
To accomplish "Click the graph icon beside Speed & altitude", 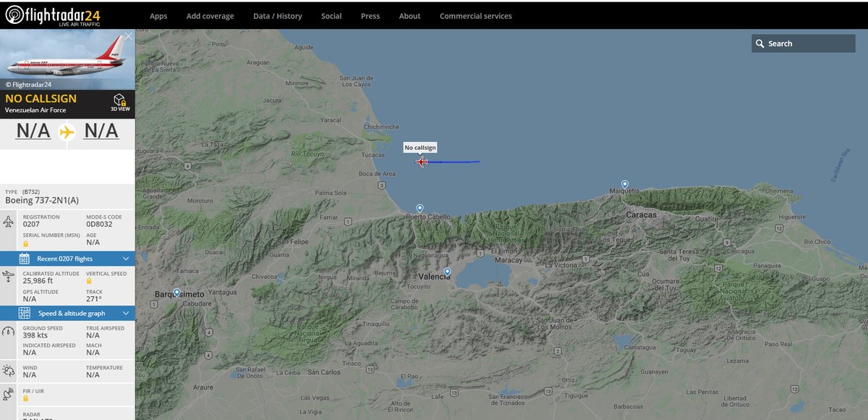I will click(x=24, y=313).
